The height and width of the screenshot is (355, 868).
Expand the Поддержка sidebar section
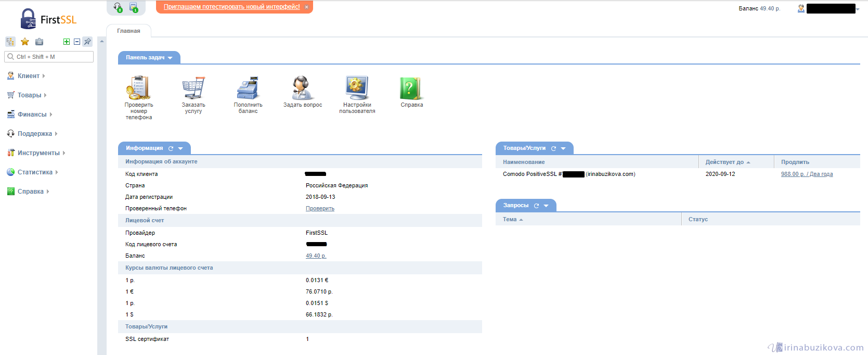[x=34, y=134]
